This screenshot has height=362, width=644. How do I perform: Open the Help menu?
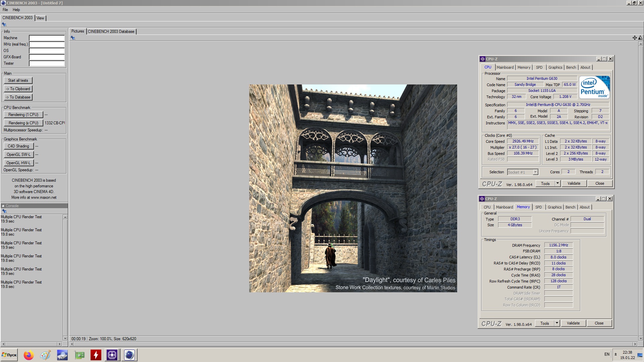click(16, 10)
